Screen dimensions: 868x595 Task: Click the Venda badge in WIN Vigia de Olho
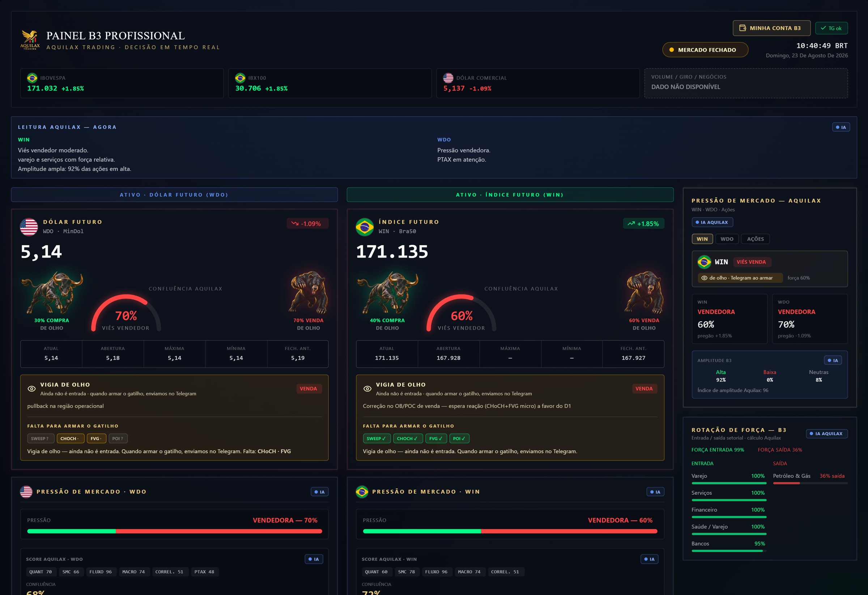pos(644,388)
